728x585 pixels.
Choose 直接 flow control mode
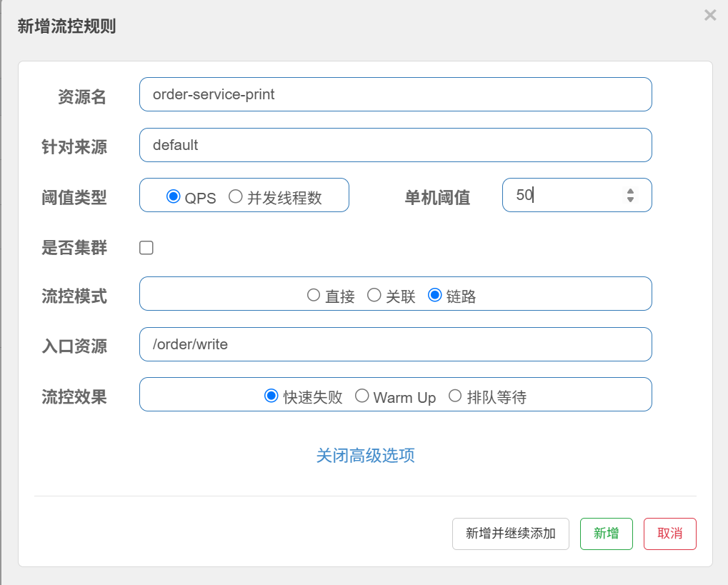point(314,295)
